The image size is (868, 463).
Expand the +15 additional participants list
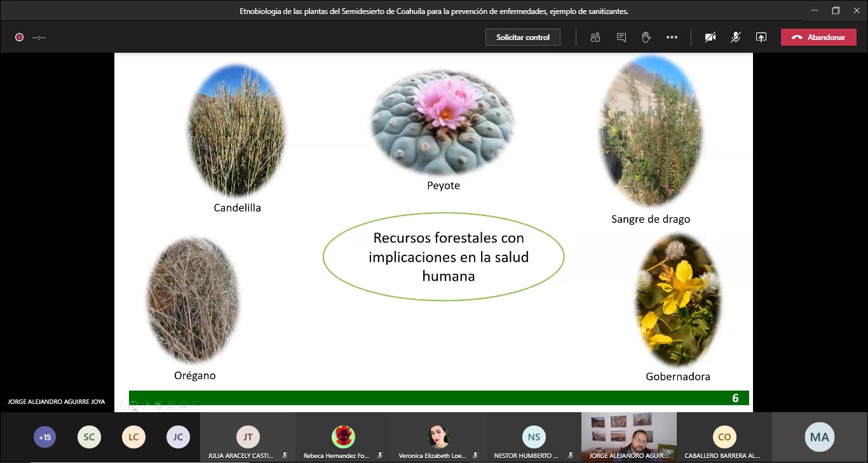coord(44,437)
